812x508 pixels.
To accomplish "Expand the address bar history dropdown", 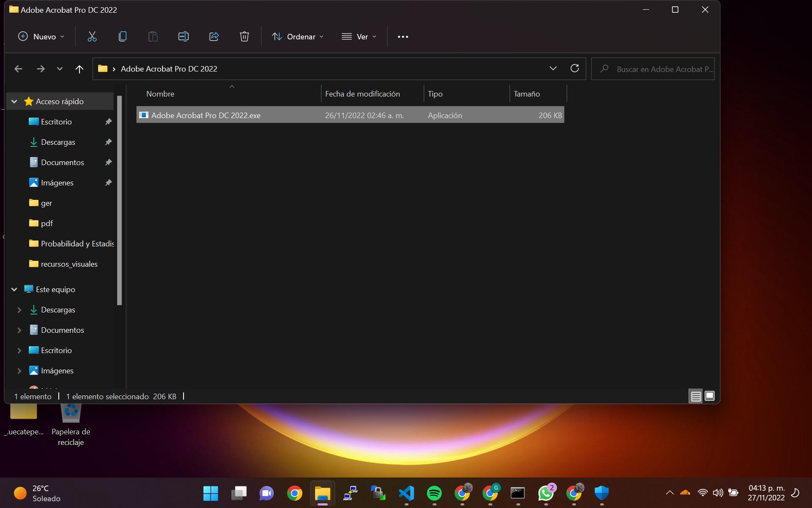I will point(553,69).
